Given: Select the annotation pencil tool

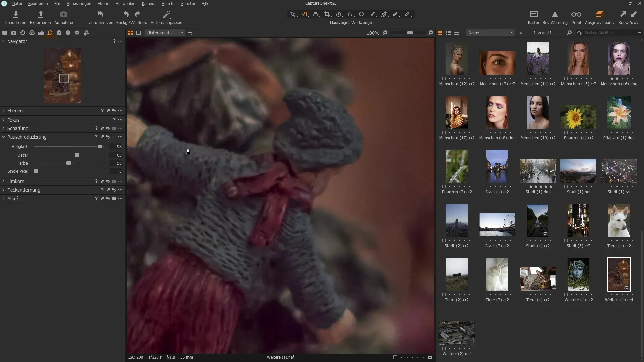Looking at the screenshot, I should pos(408,14).
